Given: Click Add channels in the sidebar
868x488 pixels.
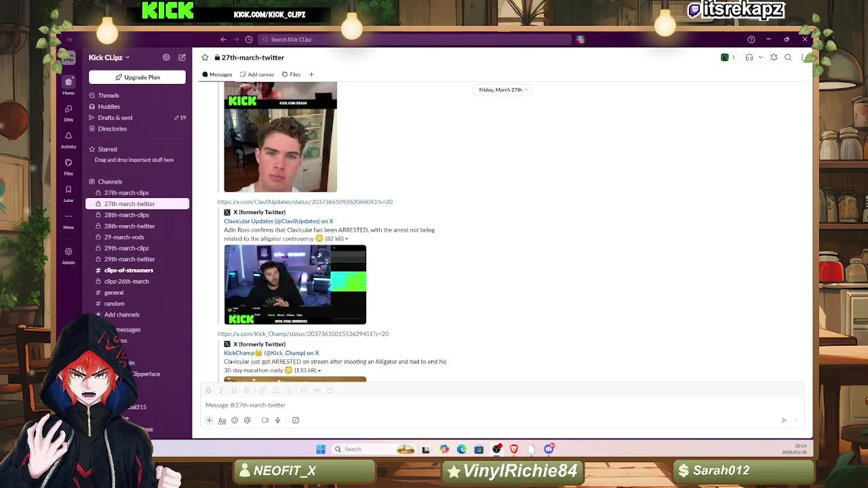Looking at the screenshot, I should point(121,314).
